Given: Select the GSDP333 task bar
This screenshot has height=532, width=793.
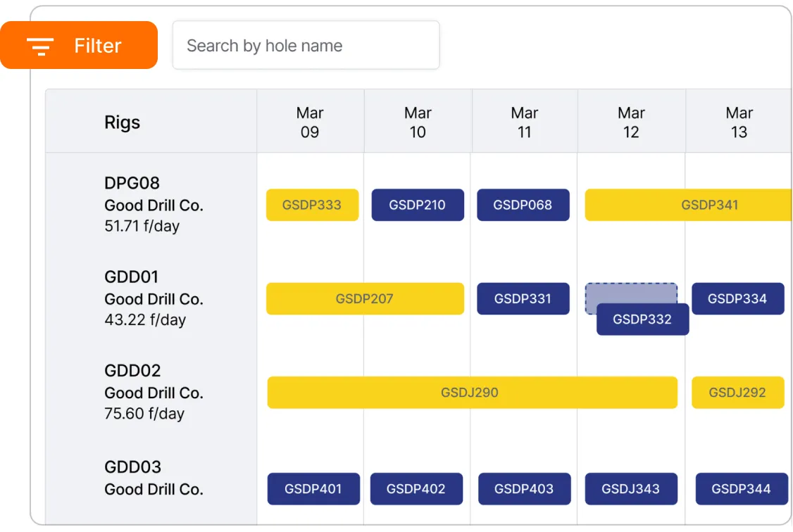Looking at the screenshot, I should pos(312,205).
